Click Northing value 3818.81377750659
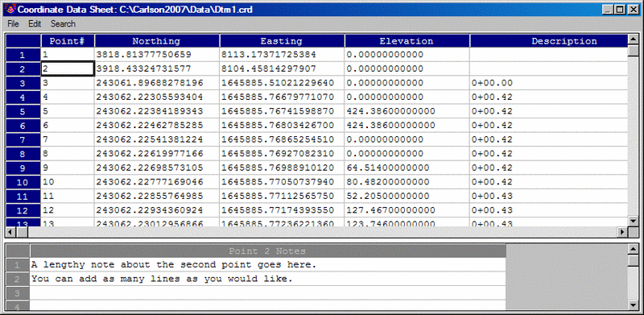 pos(157,55)
